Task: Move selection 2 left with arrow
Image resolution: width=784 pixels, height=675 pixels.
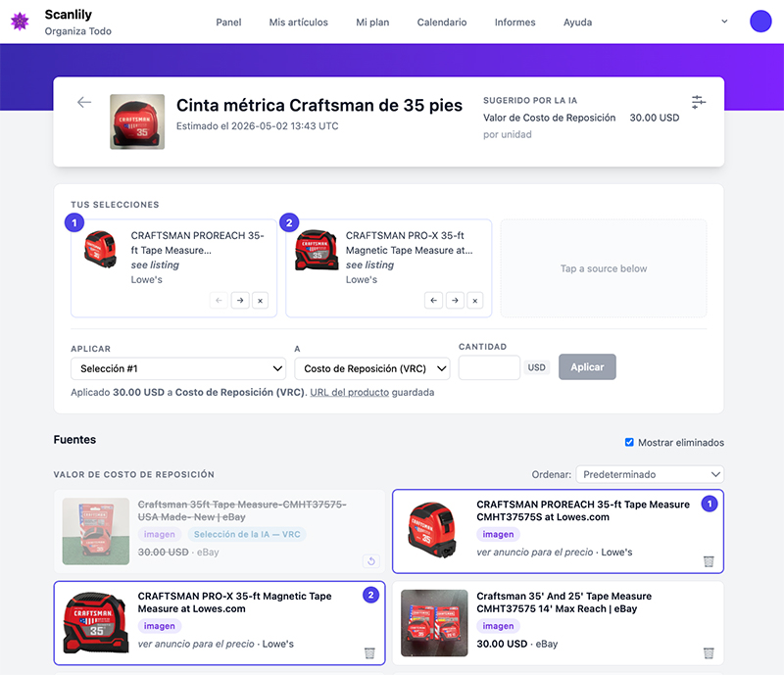Action: point(433,301)
